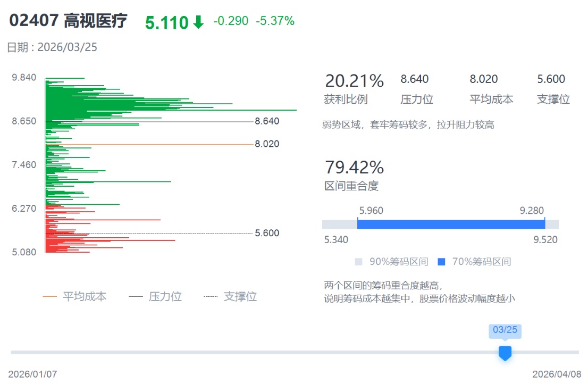Click the 8.640 pressure value at top
Screen dimensions: 588x383
coord(414,79)
